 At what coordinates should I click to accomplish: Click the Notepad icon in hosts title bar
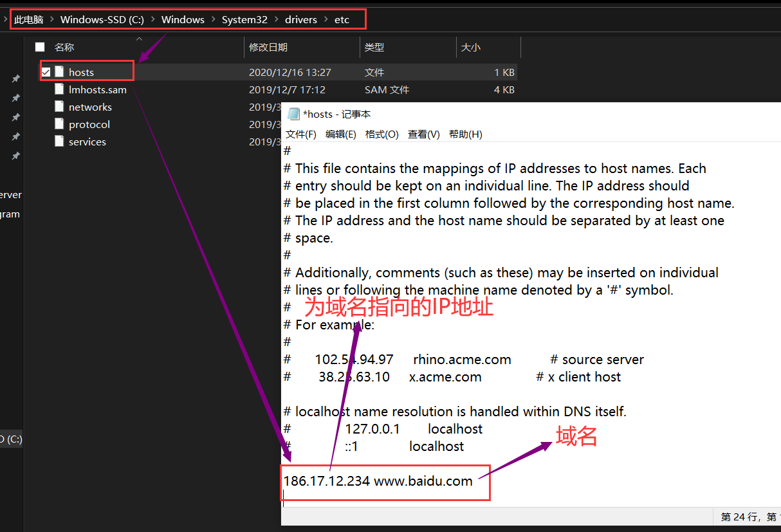coord(294,115)
